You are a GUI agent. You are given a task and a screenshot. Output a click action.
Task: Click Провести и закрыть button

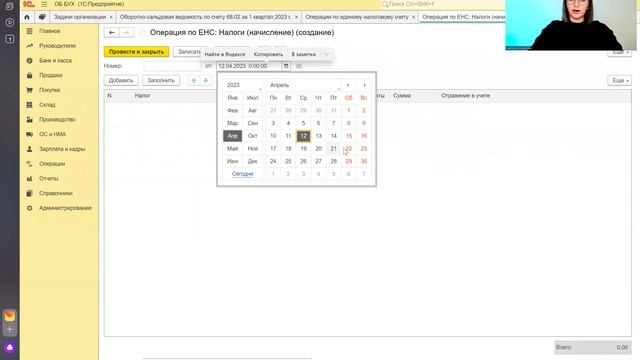136,52
